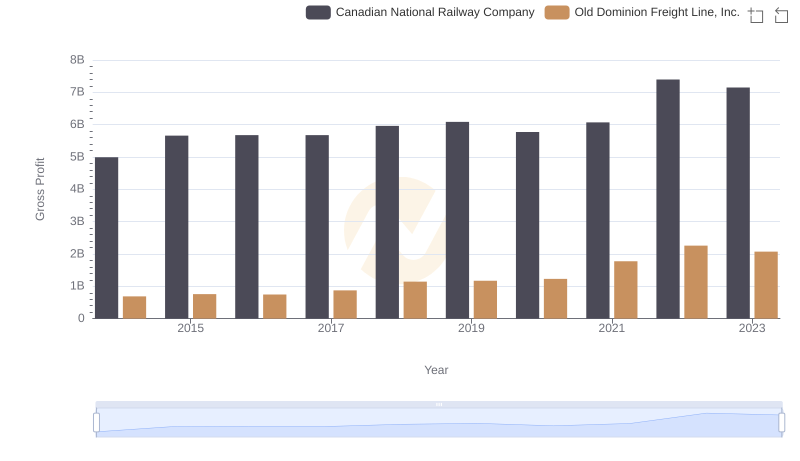Click the Year axis title
This screenshot has height=461, width=800.
[436, 370]
